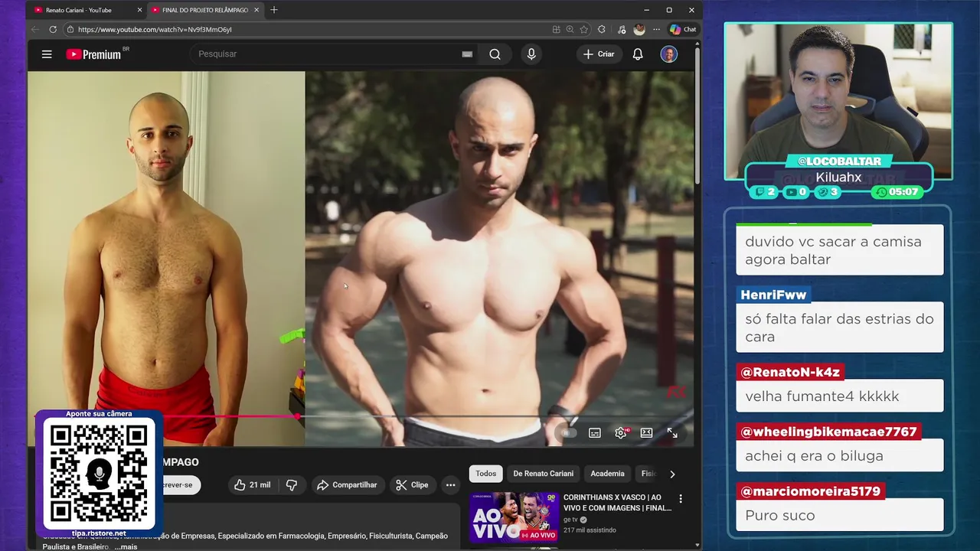Toggle subtitles closed captions button

(595, 432)
